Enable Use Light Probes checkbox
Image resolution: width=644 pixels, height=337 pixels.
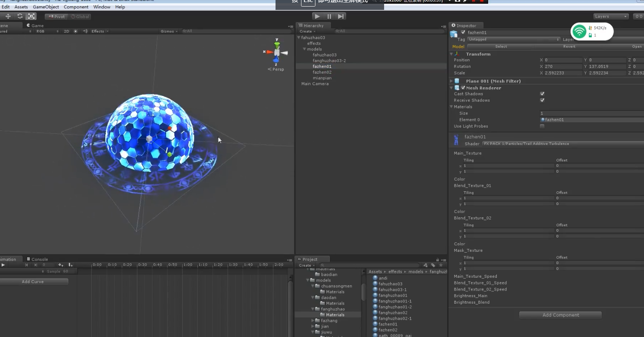(x=542, y=126)
